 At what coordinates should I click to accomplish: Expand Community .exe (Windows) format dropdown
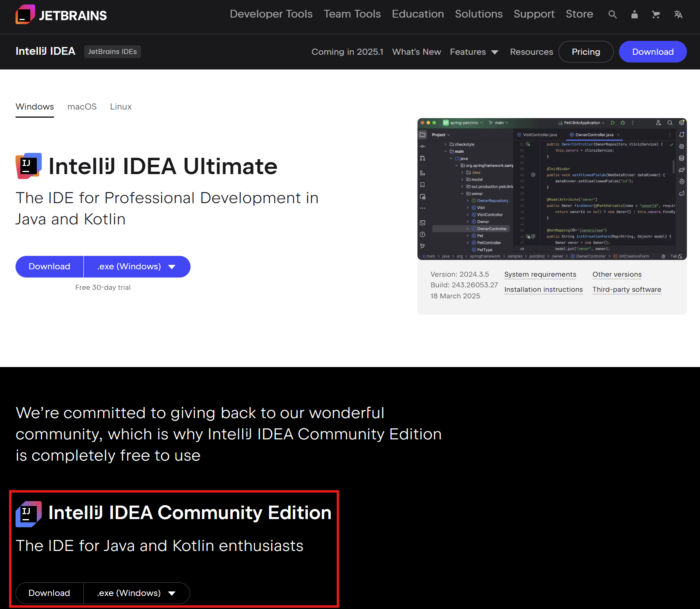[137, 593]
